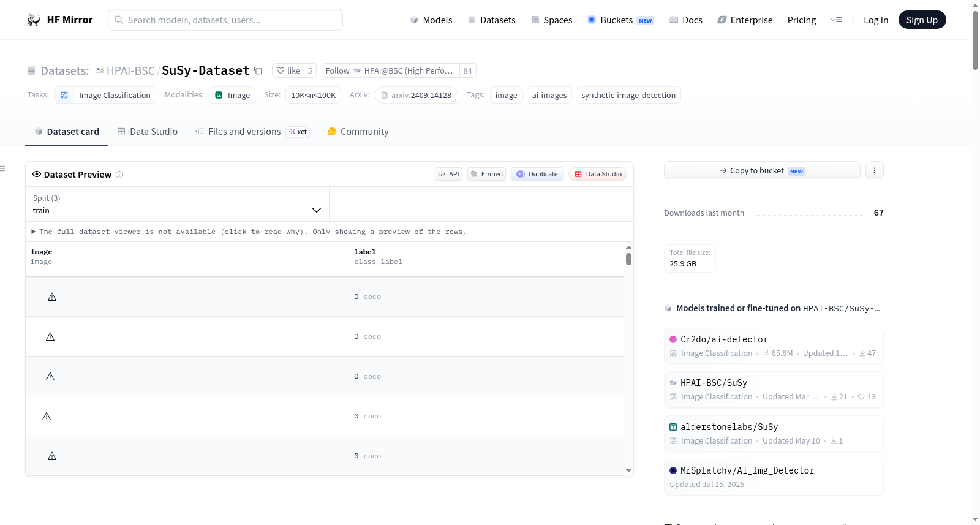
Task: Click the preview scrollbar down arrow
Action: click(628, 471)
